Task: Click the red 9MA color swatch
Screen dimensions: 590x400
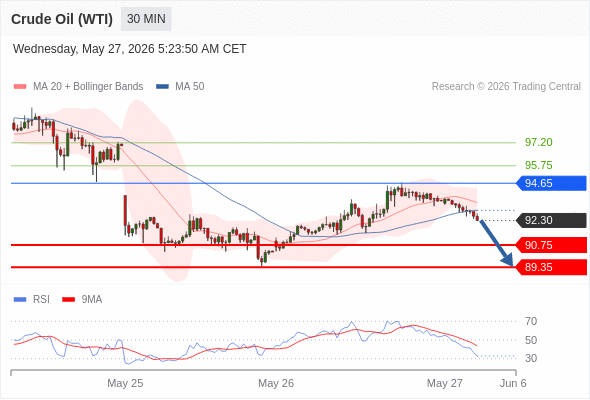Action: point(68,300)
